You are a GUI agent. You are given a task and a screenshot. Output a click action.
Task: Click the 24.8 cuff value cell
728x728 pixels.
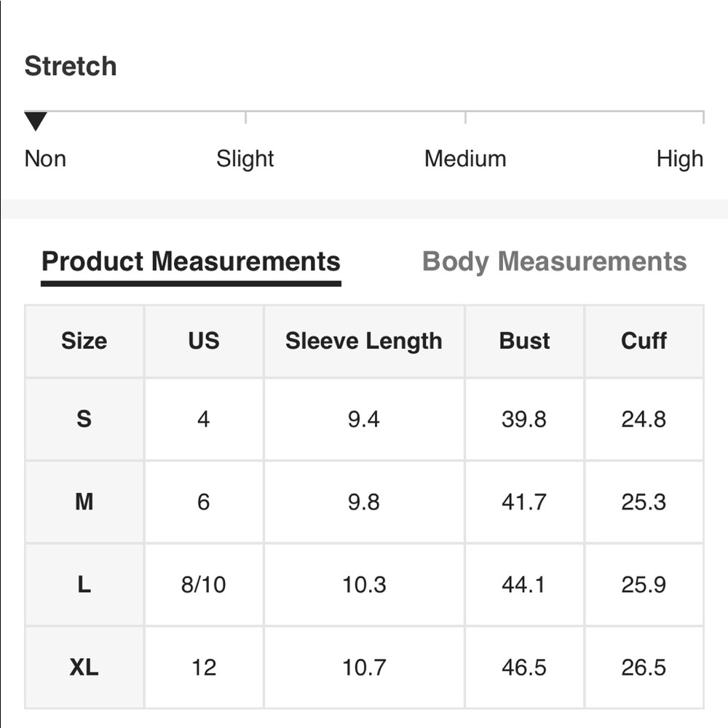pos(644,419)
